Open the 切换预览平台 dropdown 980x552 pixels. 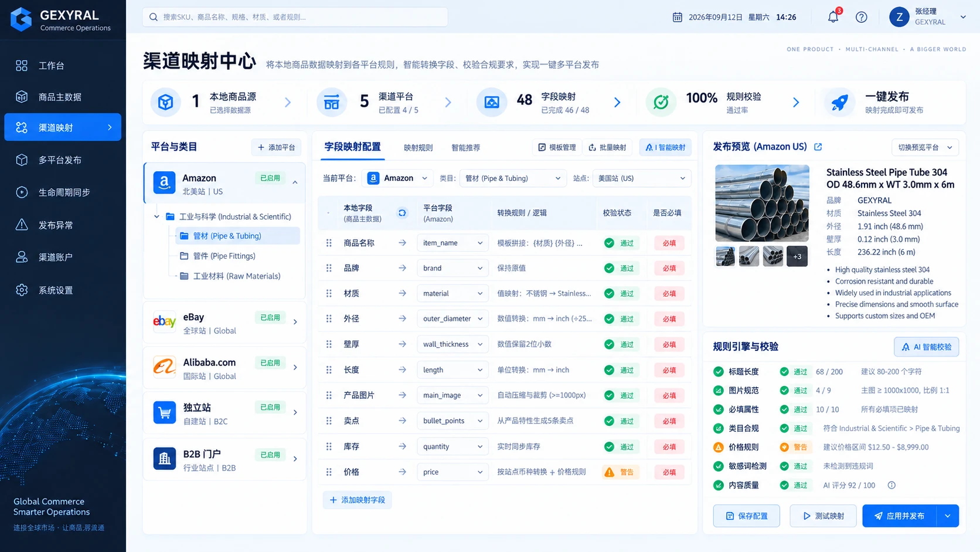point(925,147)
